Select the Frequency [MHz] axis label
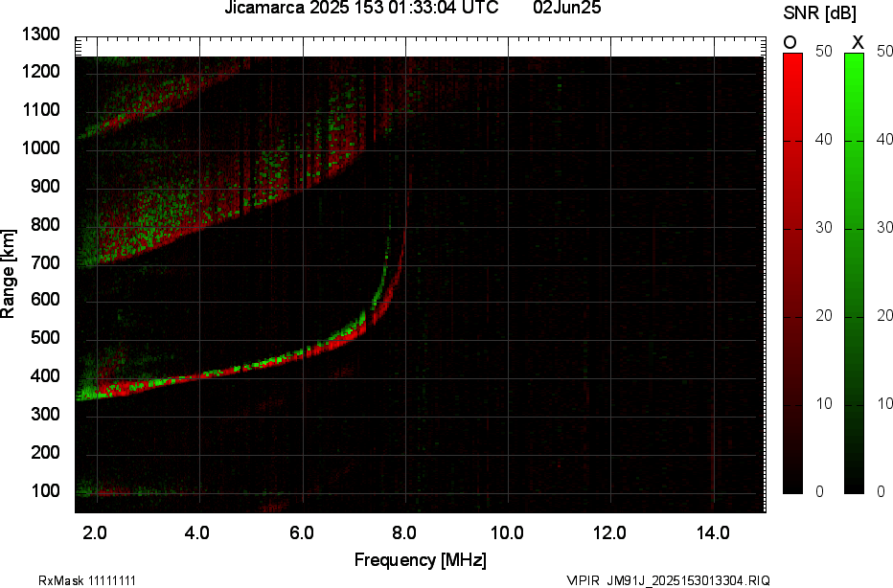The width and height of the screenshot is (893, 588). [420, 559]
